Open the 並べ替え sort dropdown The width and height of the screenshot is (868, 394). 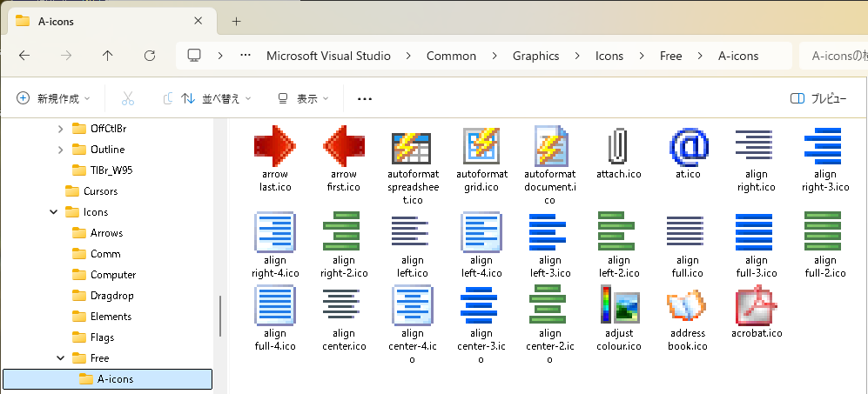click(216, 99)
